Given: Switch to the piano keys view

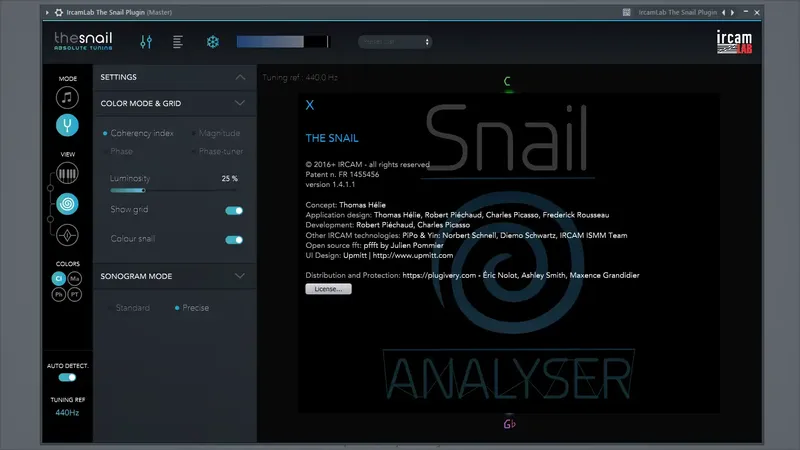Looking at the screenshot, I should point(67,173).
